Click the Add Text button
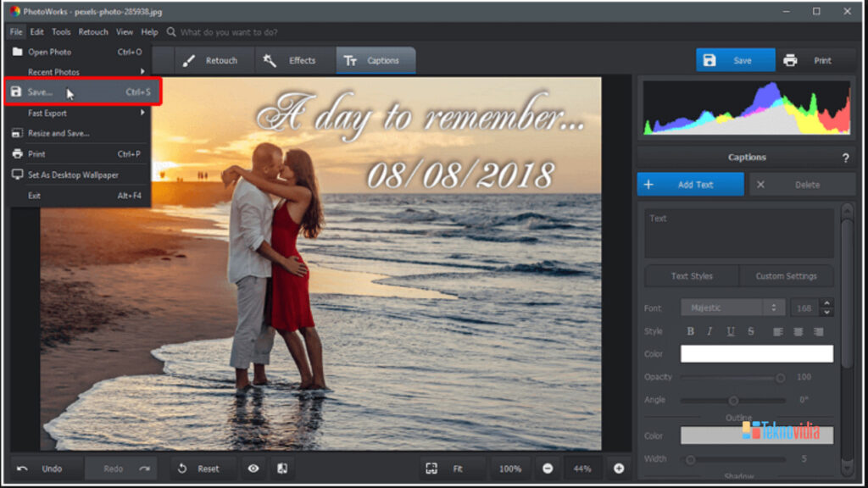Screen dimensions: 868x488 690,184
